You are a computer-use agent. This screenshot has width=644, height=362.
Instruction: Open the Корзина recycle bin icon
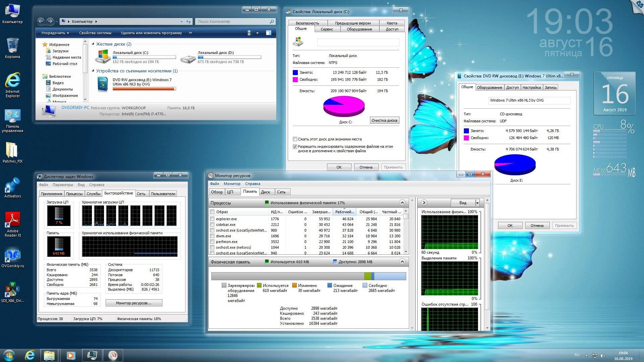pos(12,48)
